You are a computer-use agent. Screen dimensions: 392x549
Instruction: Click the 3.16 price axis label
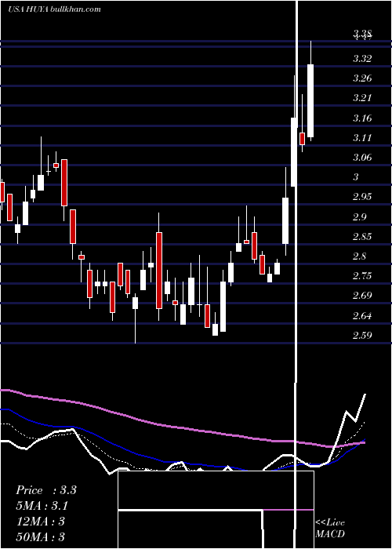tap(362, 118)
